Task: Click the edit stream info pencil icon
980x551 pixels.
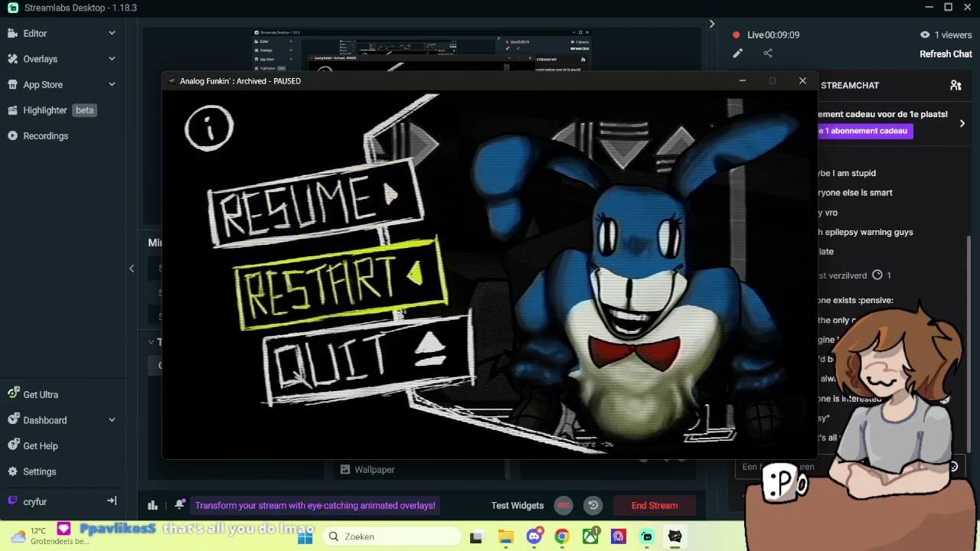Action: coord(737,53)
